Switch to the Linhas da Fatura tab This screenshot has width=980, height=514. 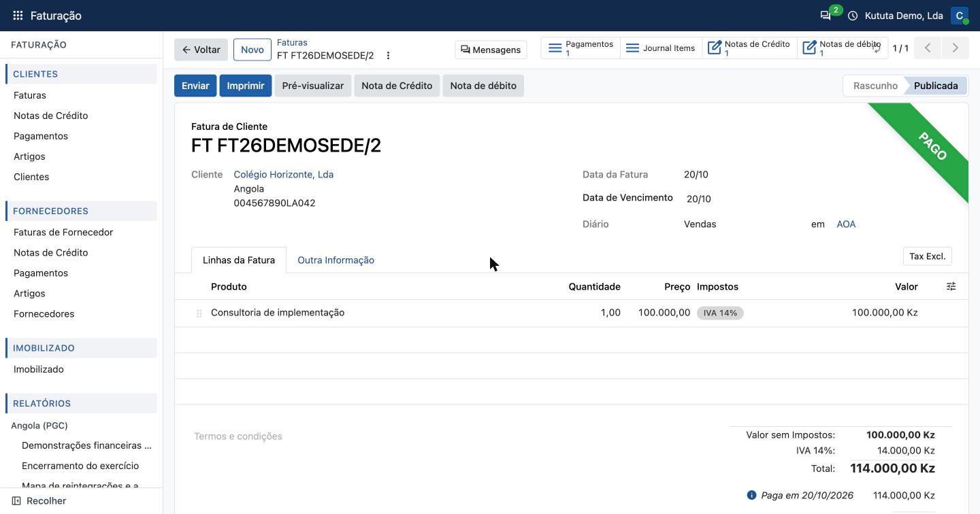tap(239, 260)
